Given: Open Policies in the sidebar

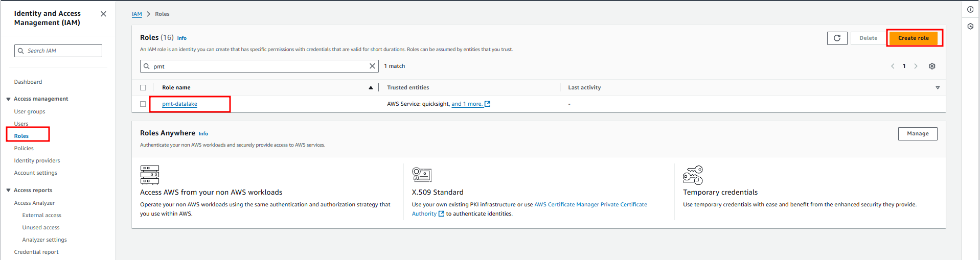Looking at the screenshot, I should 24,149.
